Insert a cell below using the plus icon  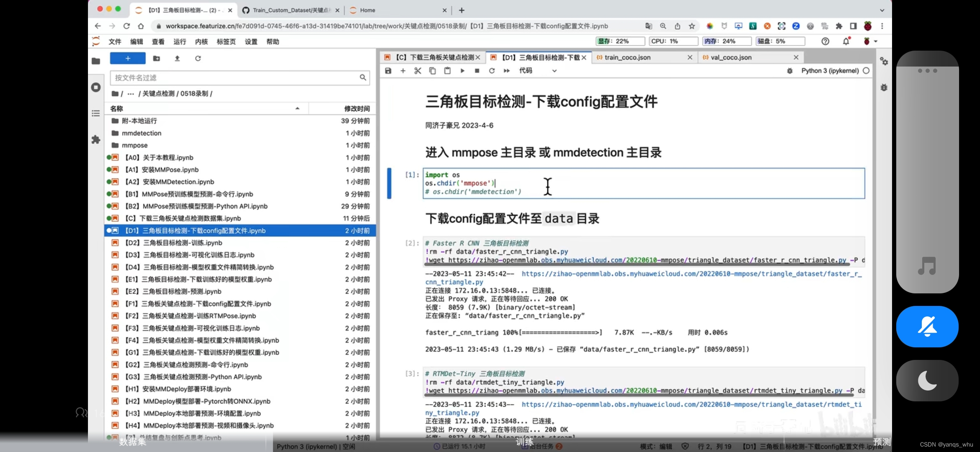pos(403,71)
